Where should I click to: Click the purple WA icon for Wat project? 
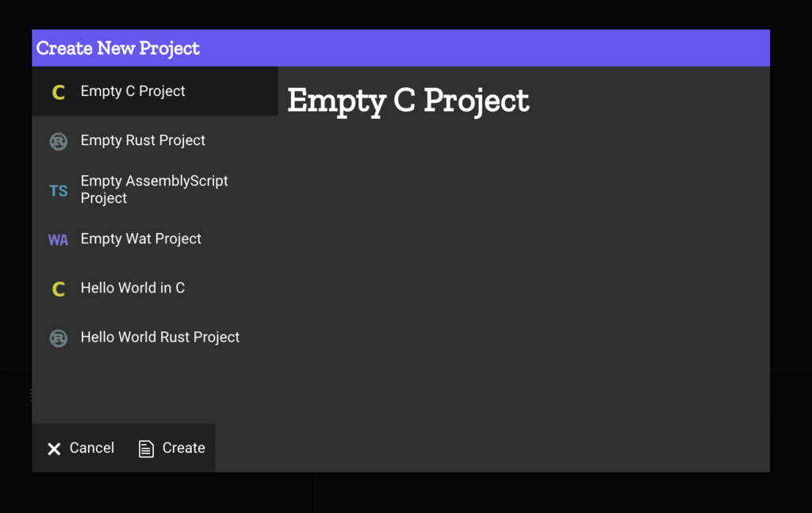(x=58, y=239)
